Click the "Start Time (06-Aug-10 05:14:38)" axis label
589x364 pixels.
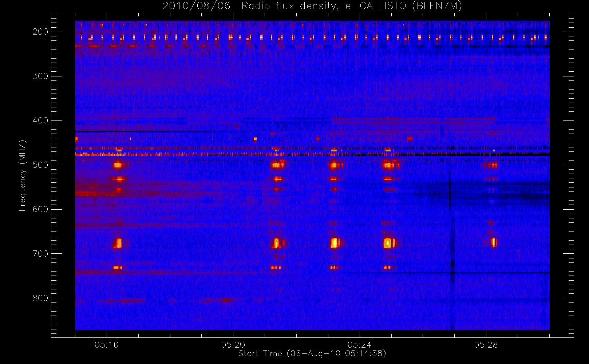pos(312,353)
